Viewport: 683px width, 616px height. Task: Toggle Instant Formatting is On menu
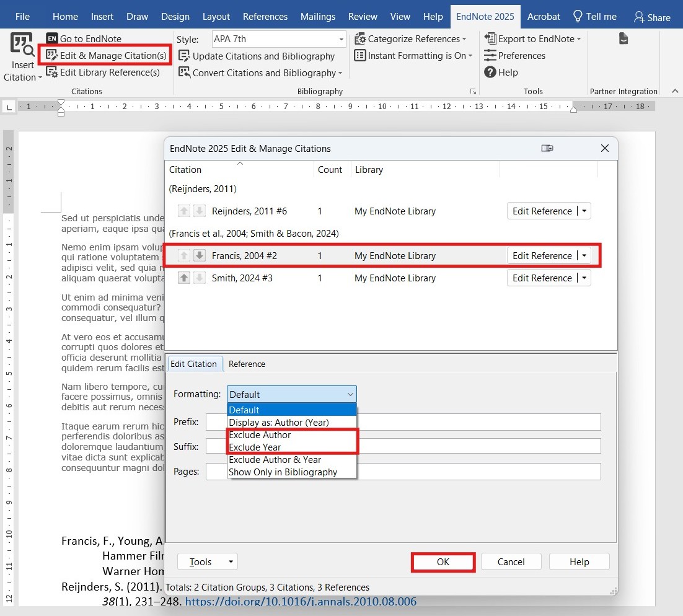[x=413, y=55]
